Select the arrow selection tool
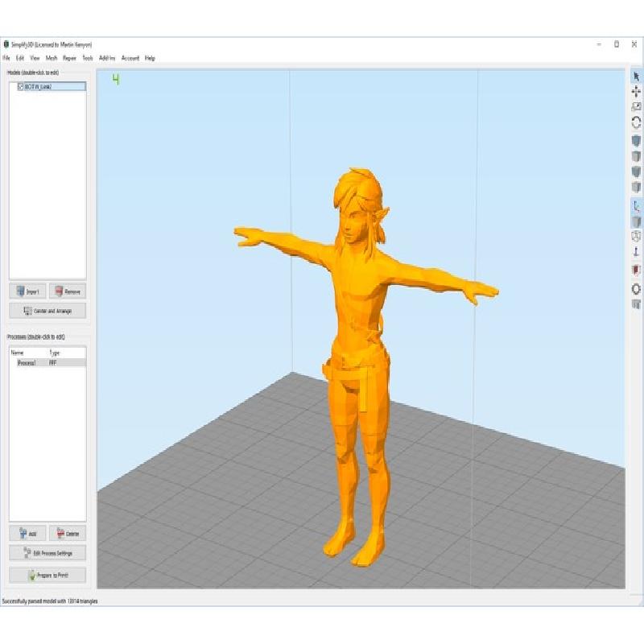Viewport: 644px width, 644px height. click(x=636, y=76)
